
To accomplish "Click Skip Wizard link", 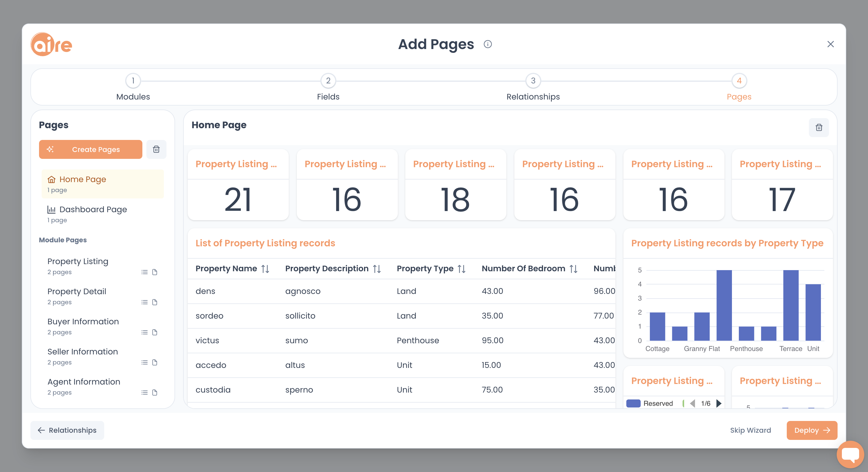I will pyautogui.click(x=751, y=430).
